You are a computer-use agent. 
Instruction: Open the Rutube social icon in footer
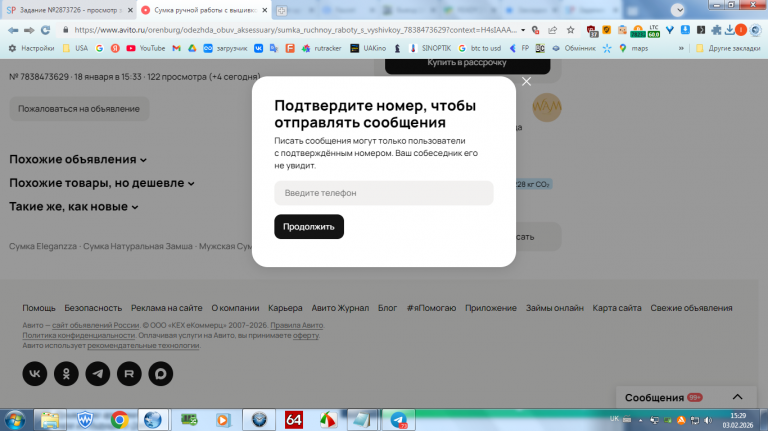point(129,374)
